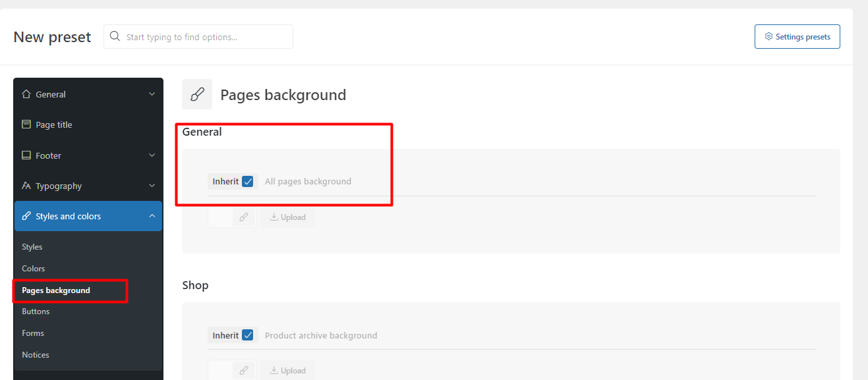Screen dimensions: 868x380
Task: Click the Product archive background label
Action: [x=321, y=335]
